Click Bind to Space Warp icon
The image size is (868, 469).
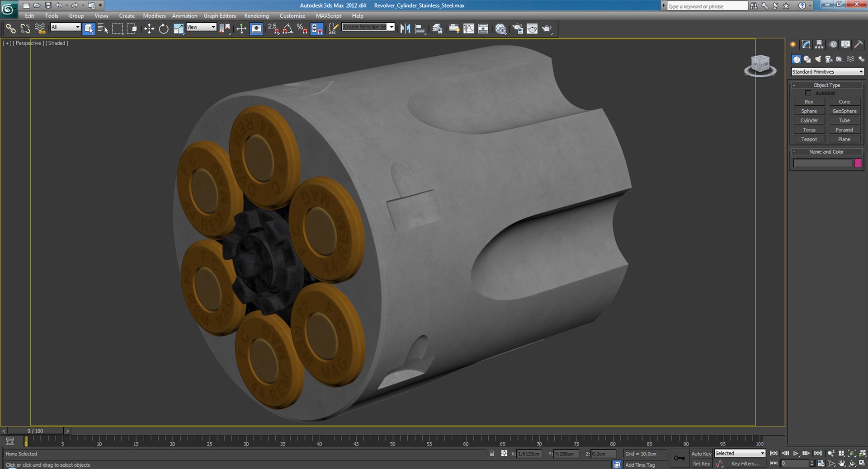40,28
